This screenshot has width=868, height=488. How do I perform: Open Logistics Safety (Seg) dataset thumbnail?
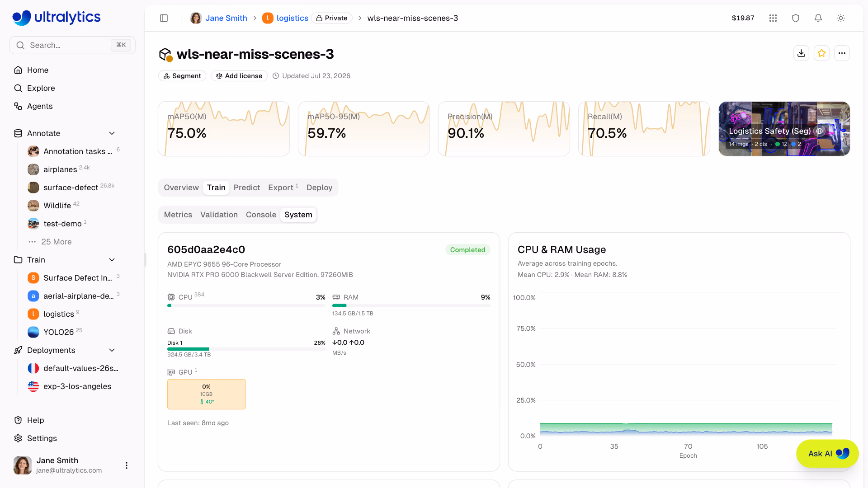(x=784, y=129)
